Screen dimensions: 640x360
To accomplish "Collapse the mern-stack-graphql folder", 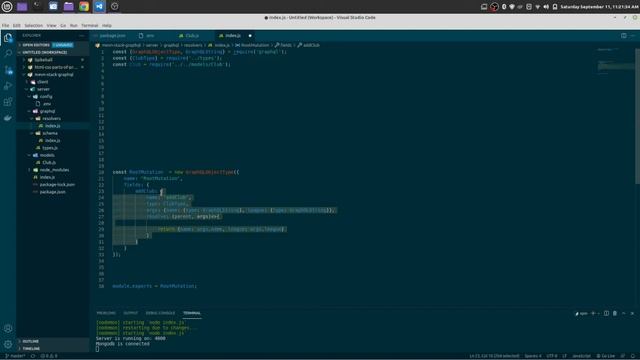I will tap(53, 75).
